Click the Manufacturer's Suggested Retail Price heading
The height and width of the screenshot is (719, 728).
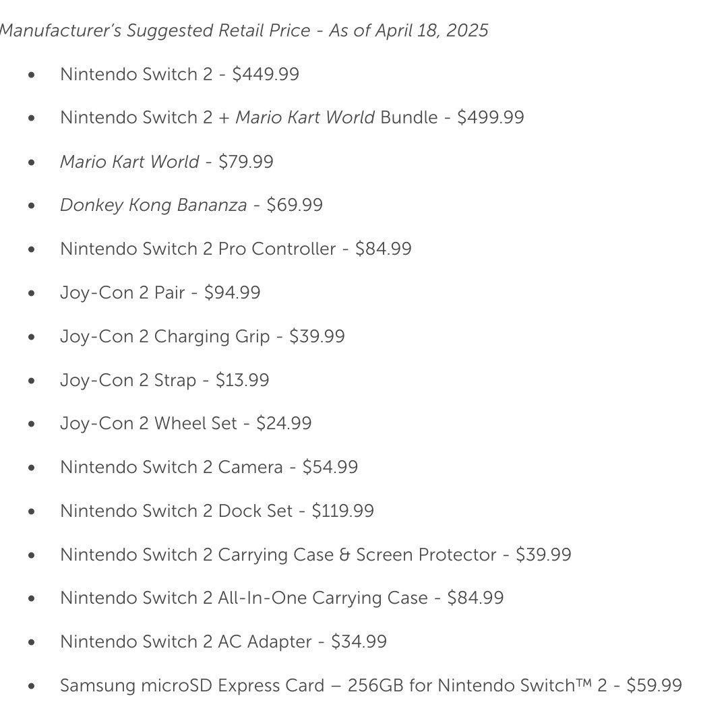click(244, 30)
